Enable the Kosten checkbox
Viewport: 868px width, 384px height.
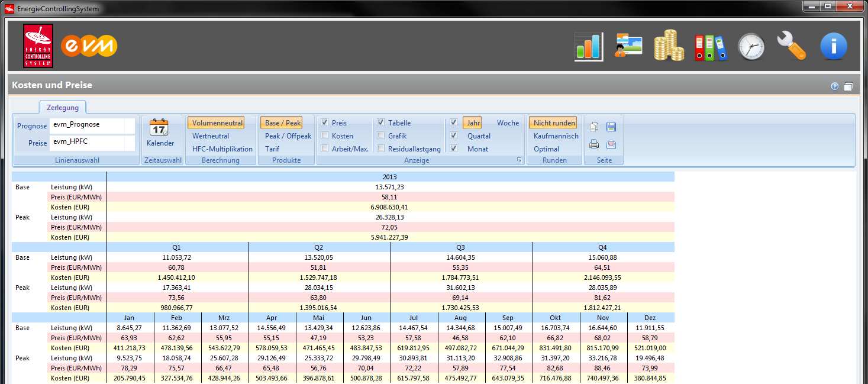(x=325, y=136)
